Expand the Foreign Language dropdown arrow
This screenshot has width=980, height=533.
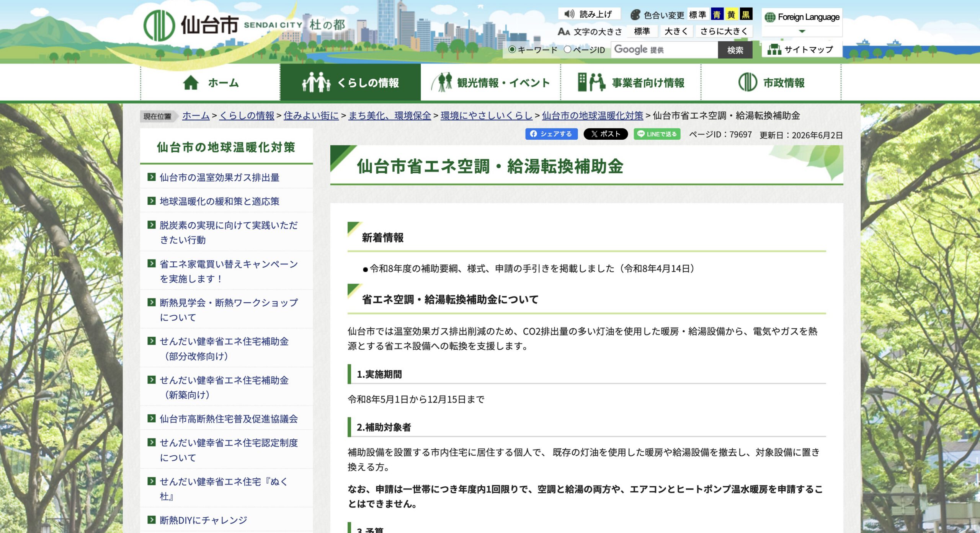tap(802, 31)
